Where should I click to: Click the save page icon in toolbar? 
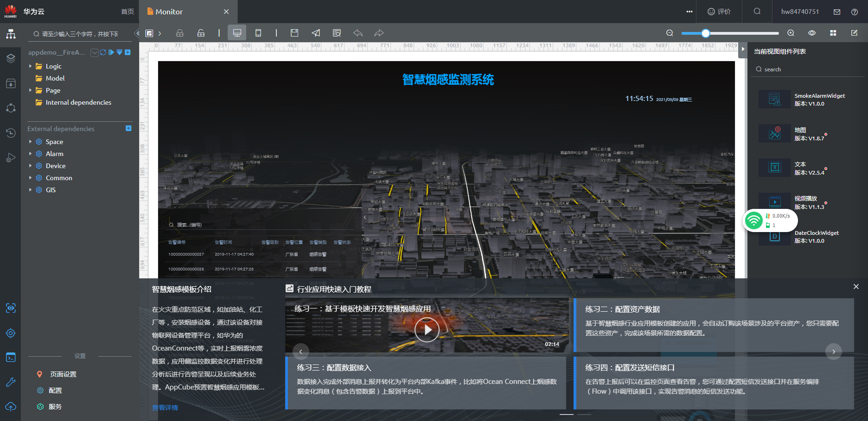(294, 33)
